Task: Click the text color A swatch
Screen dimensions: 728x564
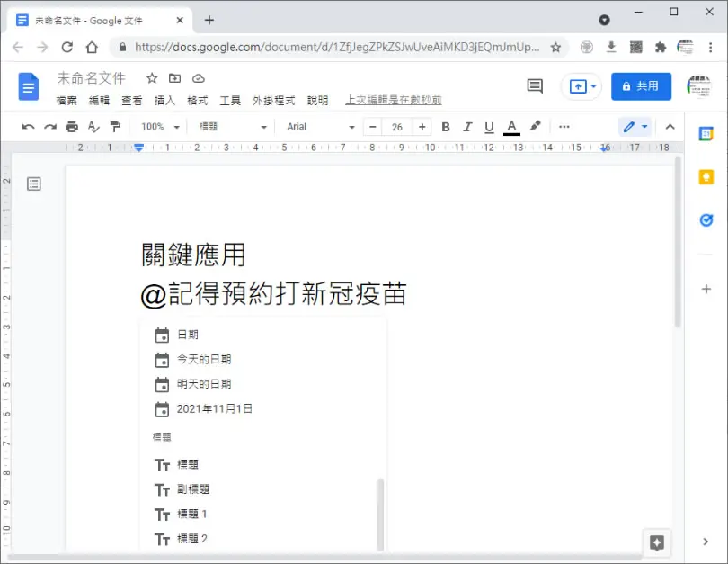Action: tap(511, 127)
